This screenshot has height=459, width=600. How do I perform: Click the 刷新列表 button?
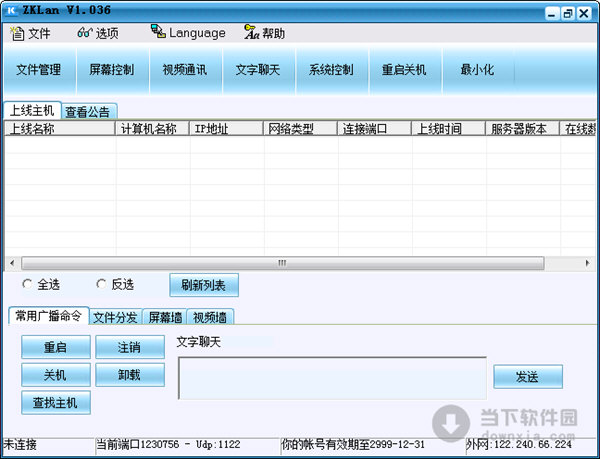click(x=204, y=285)
